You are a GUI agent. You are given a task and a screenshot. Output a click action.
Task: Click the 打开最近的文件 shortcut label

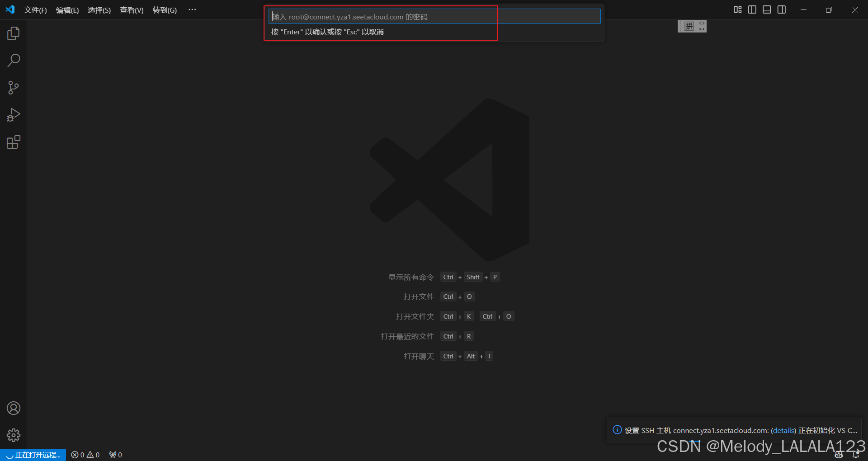(407, 336)
